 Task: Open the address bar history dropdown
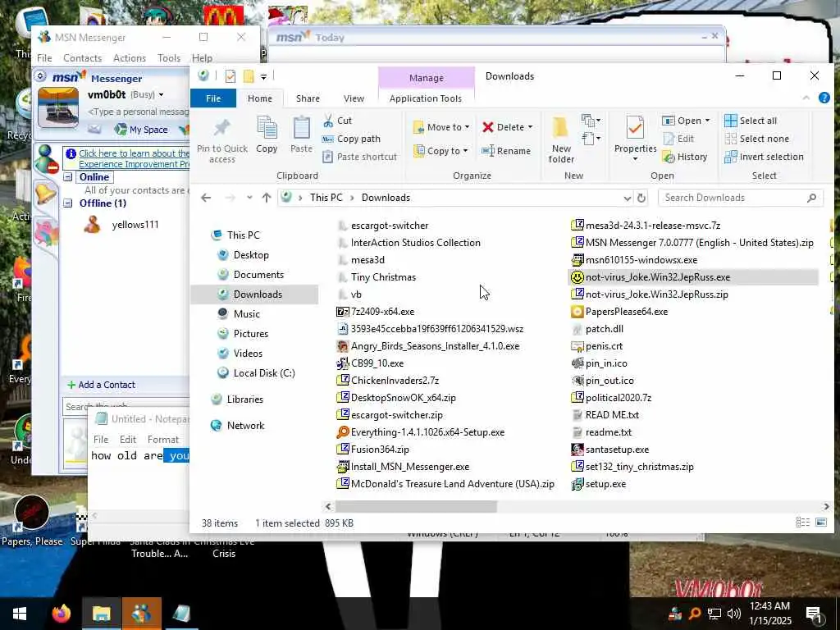click(628, 198)
